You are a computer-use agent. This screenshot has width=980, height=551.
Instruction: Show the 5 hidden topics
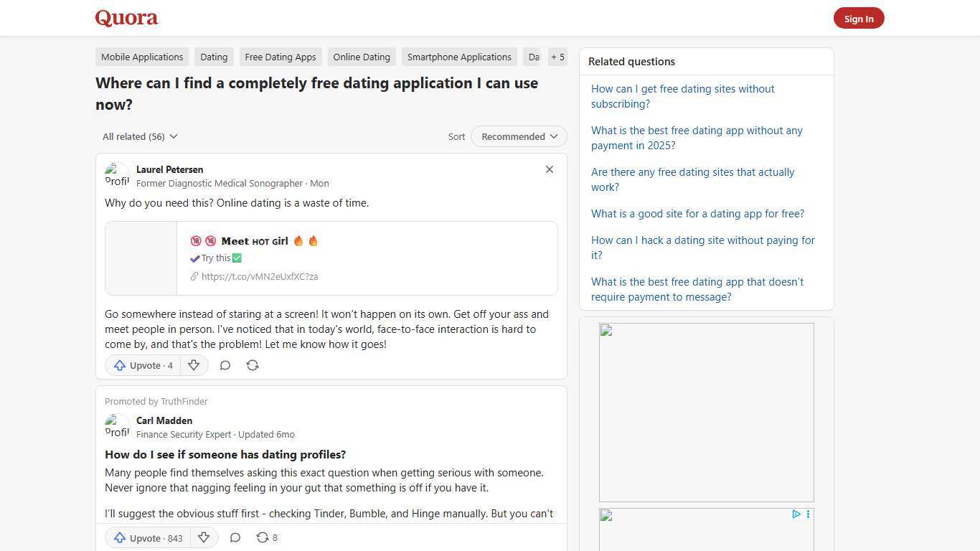pos(557,57)
